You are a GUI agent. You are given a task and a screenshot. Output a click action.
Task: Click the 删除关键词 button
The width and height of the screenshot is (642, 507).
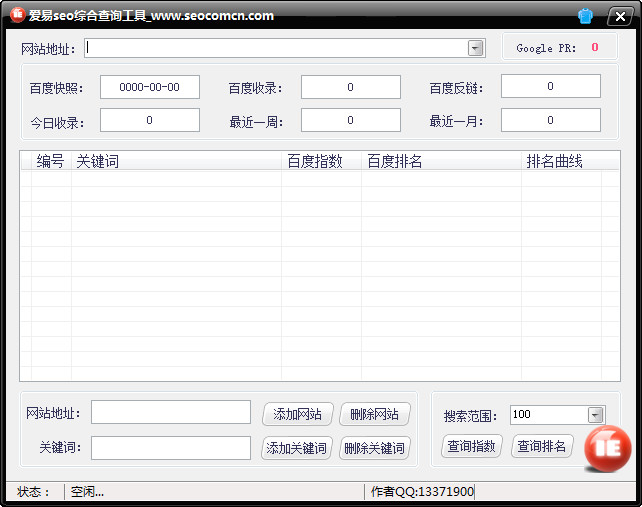click(375, 448)
